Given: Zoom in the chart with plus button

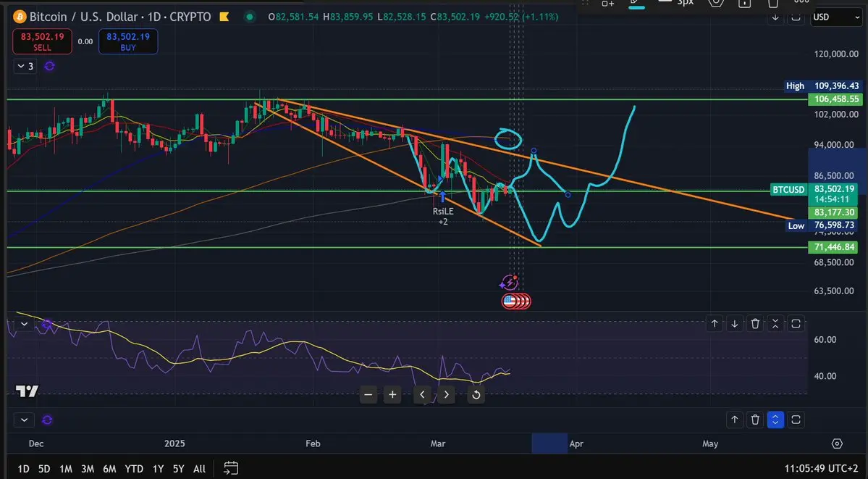Looking at the screenshot, I should pyautogui.click(x=392, y=395).
